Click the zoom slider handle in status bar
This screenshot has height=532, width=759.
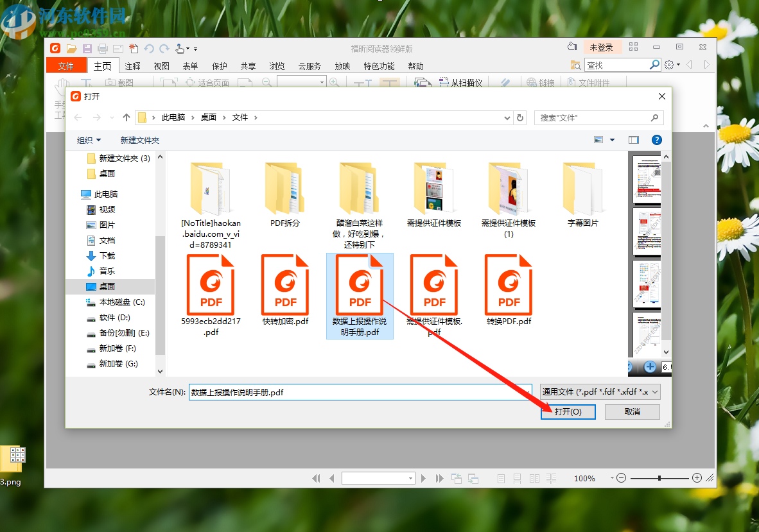[659, 478]
